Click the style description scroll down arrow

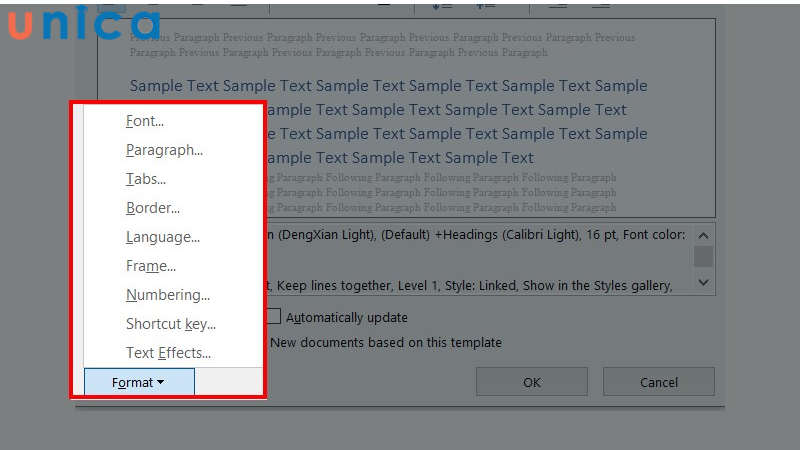tap(703, 283)
